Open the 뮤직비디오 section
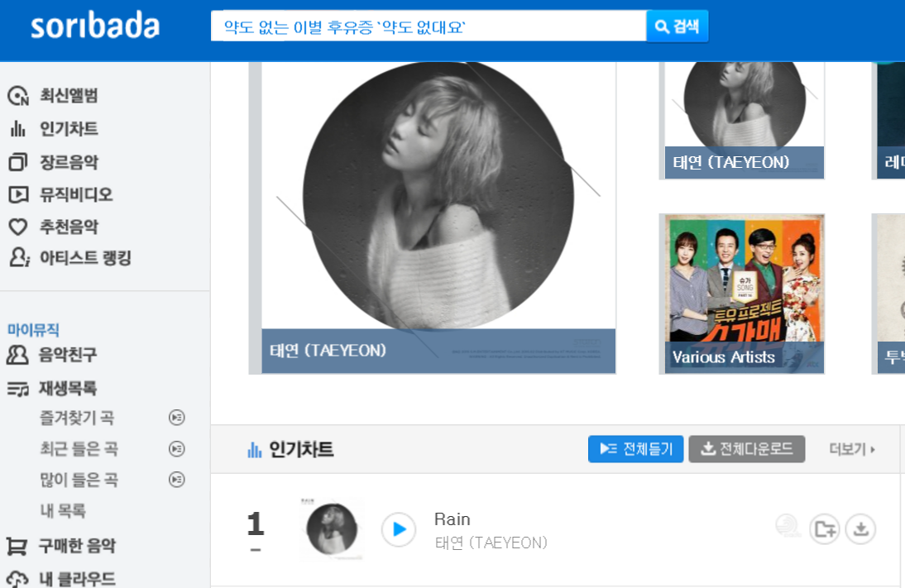The width and height of the screenshot is (905, 588). click(x=60, y=194)
